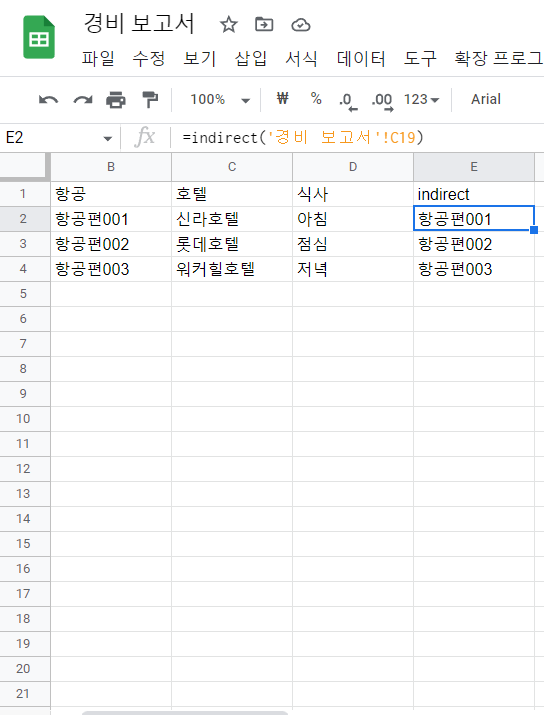The image size is (544, 715).
Task: Select cell 저녁
Action: [x=353, y=269]
